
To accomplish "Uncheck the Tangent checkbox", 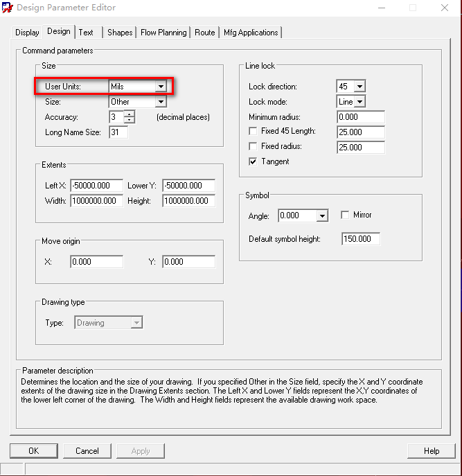I will point(253,161).
